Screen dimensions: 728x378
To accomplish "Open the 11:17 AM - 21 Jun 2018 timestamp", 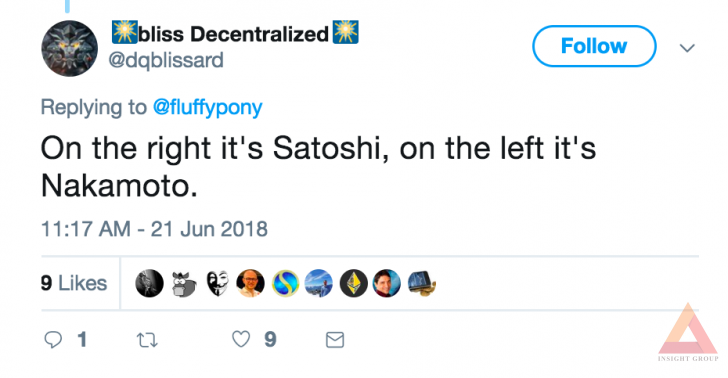I will click(x=154, y=229).
